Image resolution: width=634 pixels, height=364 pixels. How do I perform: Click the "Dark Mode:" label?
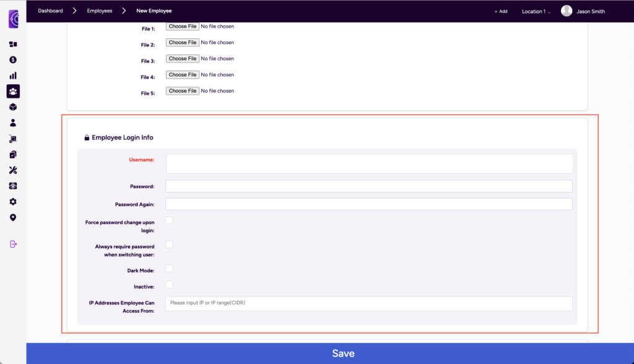(x=141, y=271)
